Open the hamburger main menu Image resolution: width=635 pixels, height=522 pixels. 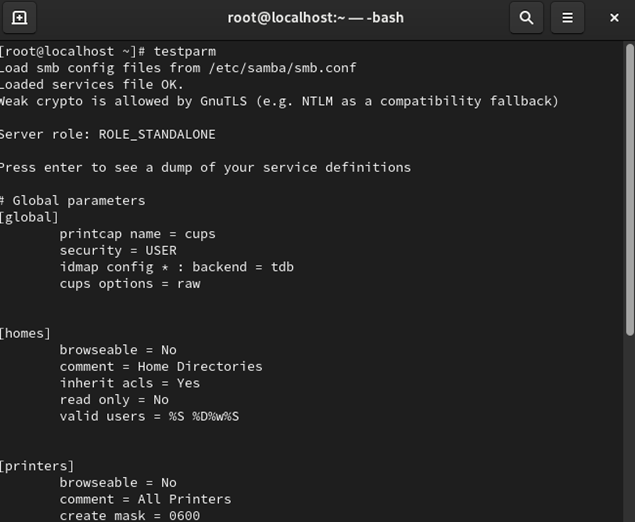pyautogui.click(x=567, y=18)
